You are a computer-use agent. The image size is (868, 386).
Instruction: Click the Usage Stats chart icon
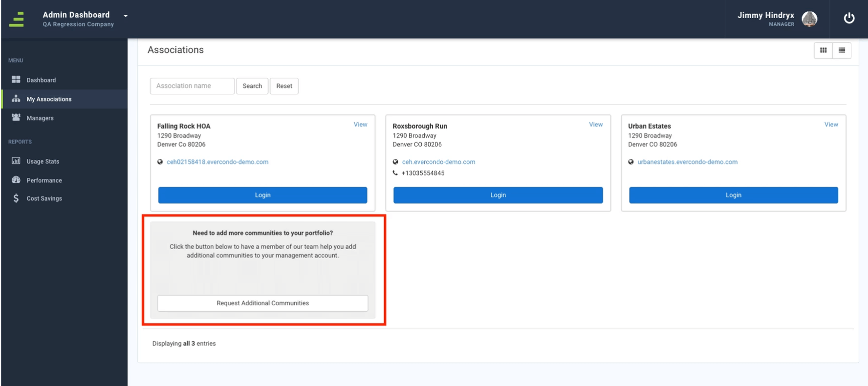pyautogui.click(x=16, y=161)
